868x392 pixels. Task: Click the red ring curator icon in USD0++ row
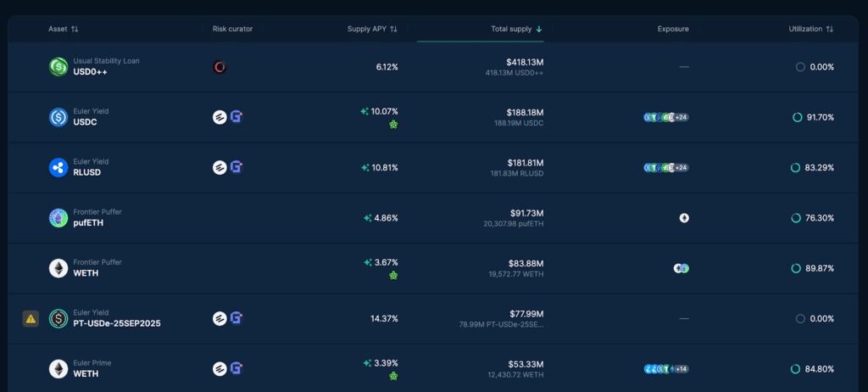pyautogui.click(x=220, y=67)
